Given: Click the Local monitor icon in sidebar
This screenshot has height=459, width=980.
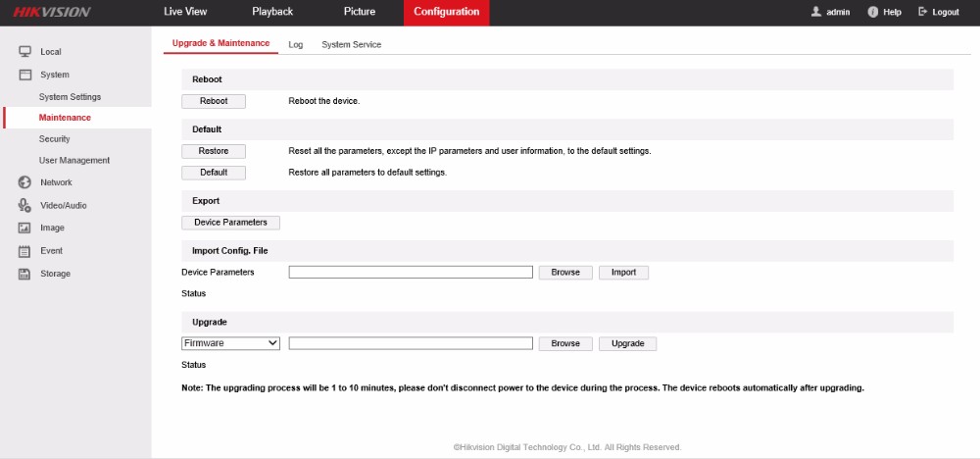Looking at the screenshot, I should (24, 51).
